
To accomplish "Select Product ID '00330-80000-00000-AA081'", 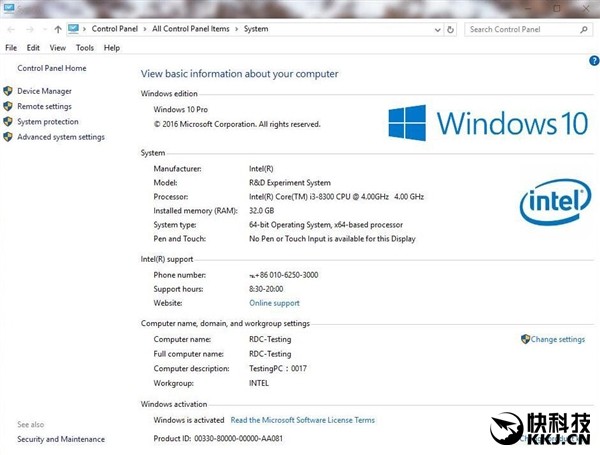I will (238, 439).
